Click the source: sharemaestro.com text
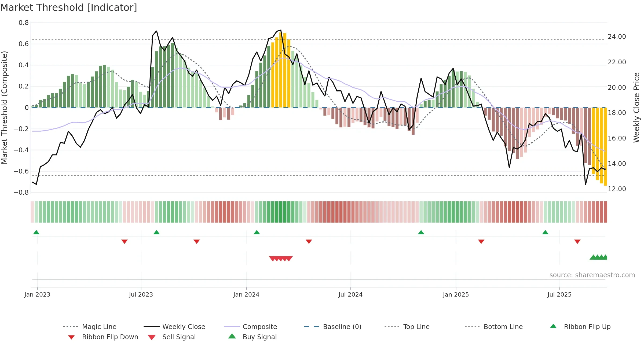 (592, 275)
